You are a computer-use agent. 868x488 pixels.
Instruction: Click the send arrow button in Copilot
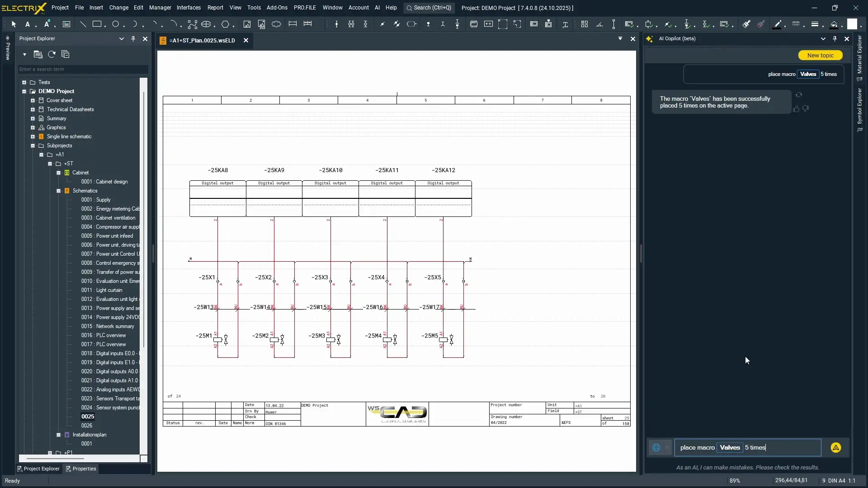(835, 447)
